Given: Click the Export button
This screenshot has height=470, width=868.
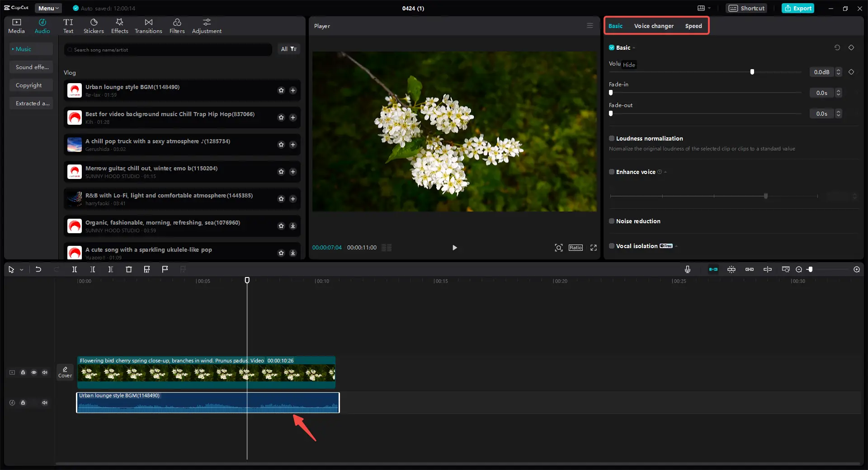Looking at the screenshot, I should point(798,8).
